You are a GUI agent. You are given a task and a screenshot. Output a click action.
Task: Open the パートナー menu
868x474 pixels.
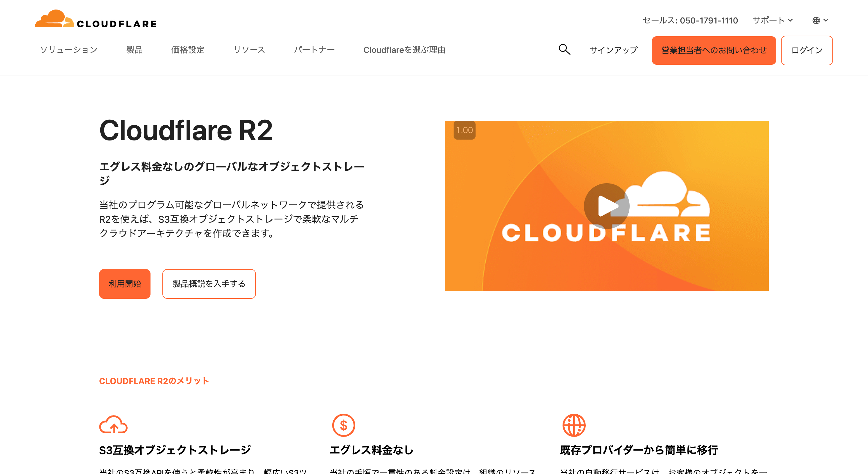click(x=314, y=50)
